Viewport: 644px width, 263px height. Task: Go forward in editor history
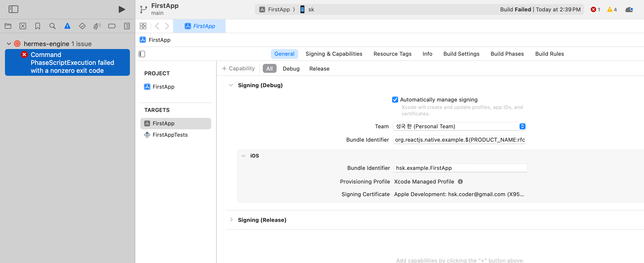click(167, 26)
